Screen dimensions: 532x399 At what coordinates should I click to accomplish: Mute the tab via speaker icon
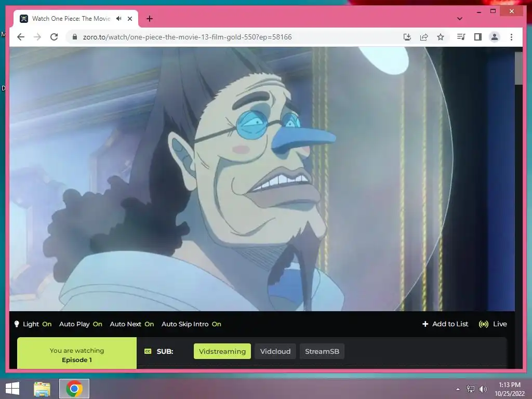tap(119, 19)
